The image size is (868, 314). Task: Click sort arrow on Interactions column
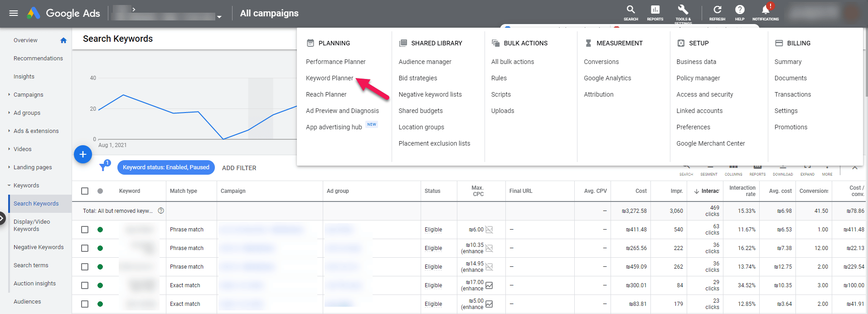697,191
